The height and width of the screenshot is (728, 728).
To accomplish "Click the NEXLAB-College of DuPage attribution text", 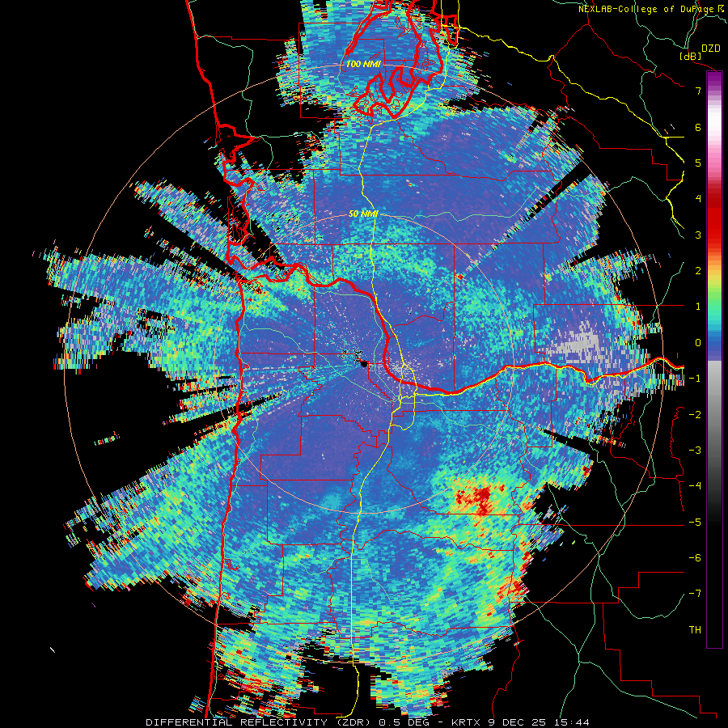I will point(650,9).
